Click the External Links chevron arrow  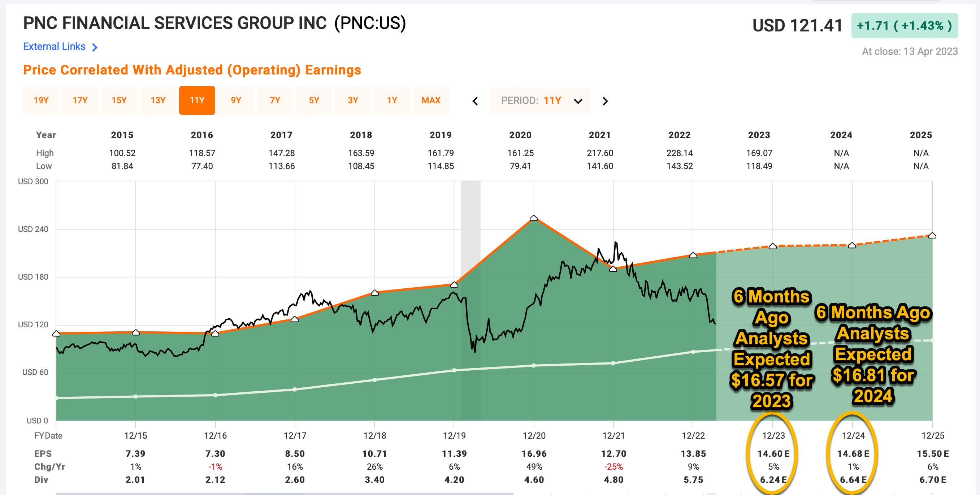(x=95, y=47)
